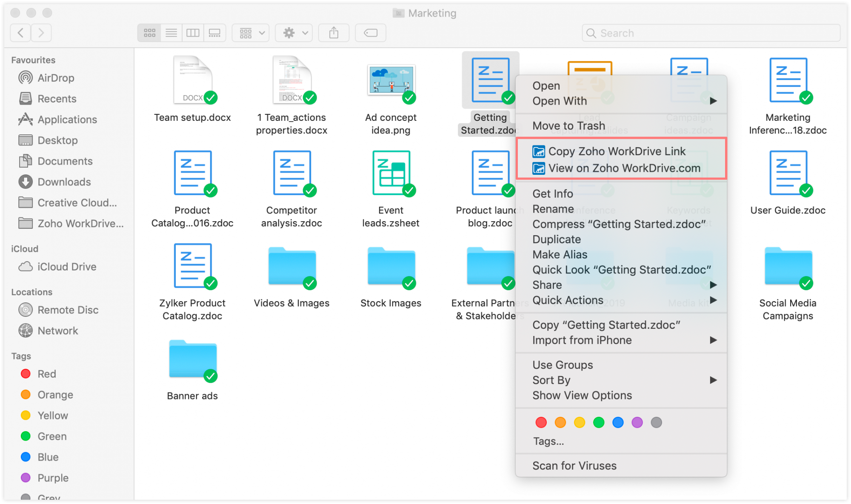The height and width of the screenshot is (504, 851).
Task: Click the back navigation button
Action: [20, 33]
